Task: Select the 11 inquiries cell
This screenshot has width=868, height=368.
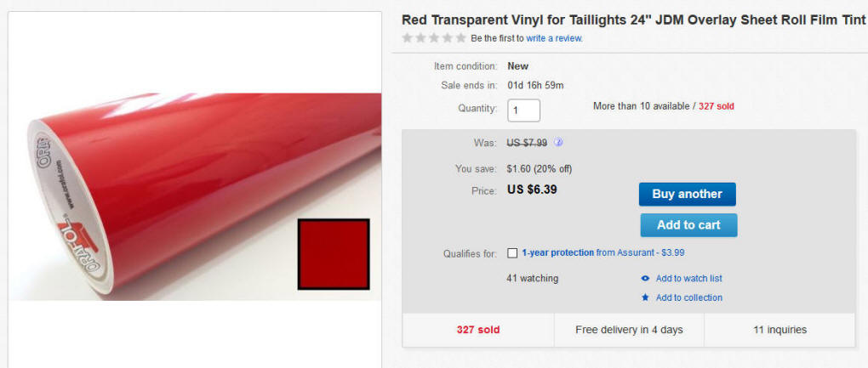Action: [779, 330]
